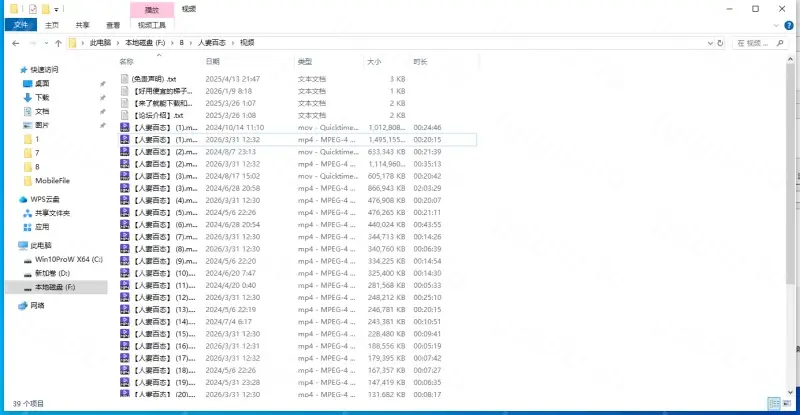The height and width of the screenshot is (415, 800).
Task: Select the 下载 Downloads quick access item
Action: point(42,97)
